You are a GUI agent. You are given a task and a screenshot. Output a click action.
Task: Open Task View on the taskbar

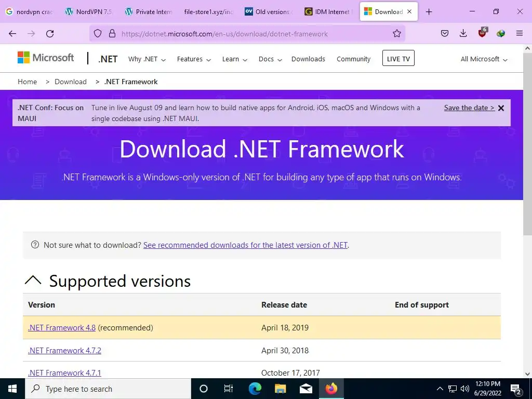pos(229,389)
